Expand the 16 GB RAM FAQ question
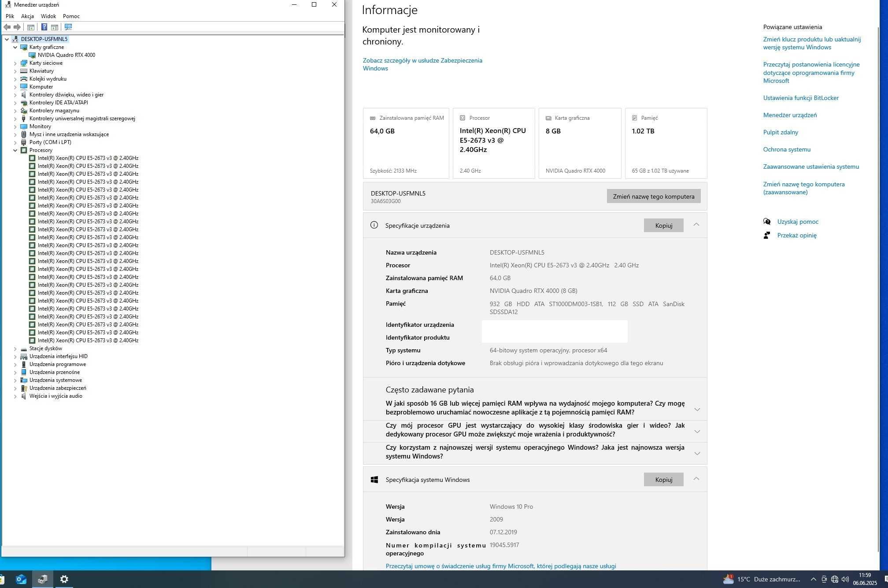Viewport: 888px width, 588px height. [x=697, y=410]
